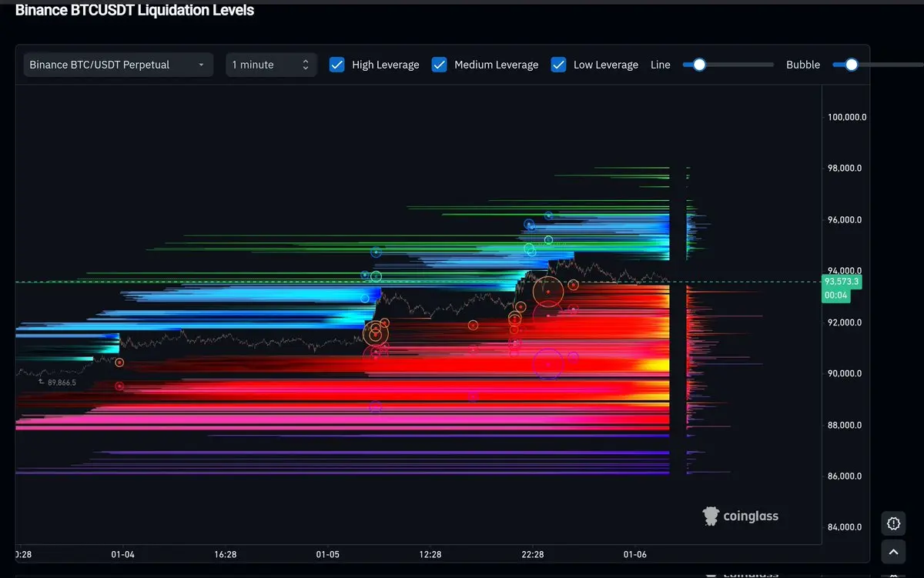Image resolution: width=924 pixels, height=578 pixels.
Task: Uncheck the Low Leverage checkbox
Action: 558,65
